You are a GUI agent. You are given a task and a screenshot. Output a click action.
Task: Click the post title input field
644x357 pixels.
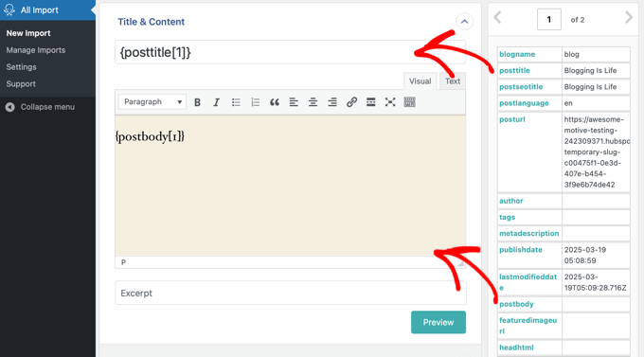tap(290, 52)
